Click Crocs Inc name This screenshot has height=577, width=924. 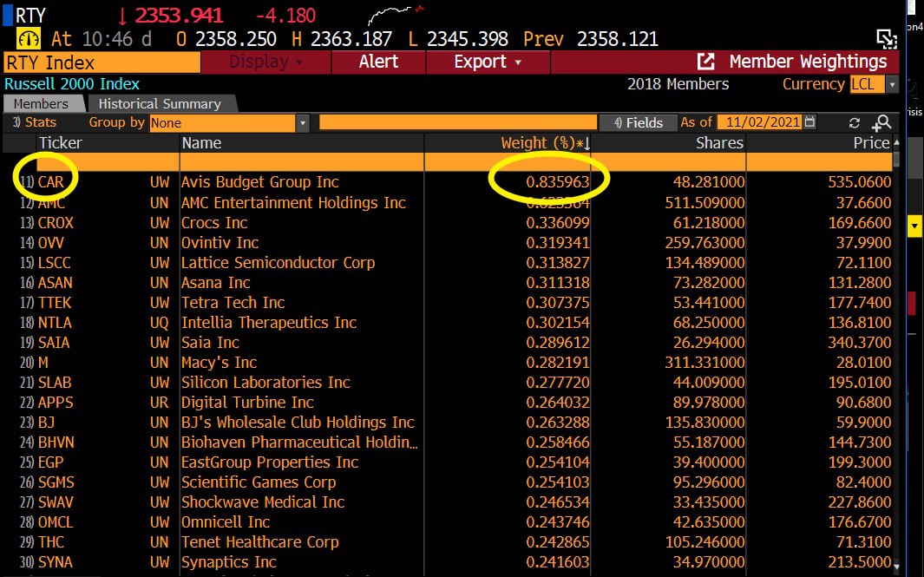[x=214, y=223]
